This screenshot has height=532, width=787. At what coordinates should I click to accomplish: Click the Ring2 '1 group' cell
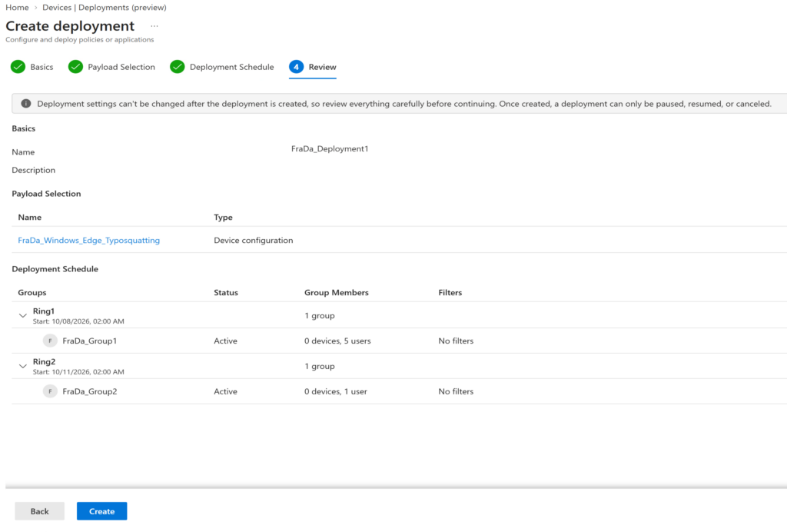click(x=319, y=367)
